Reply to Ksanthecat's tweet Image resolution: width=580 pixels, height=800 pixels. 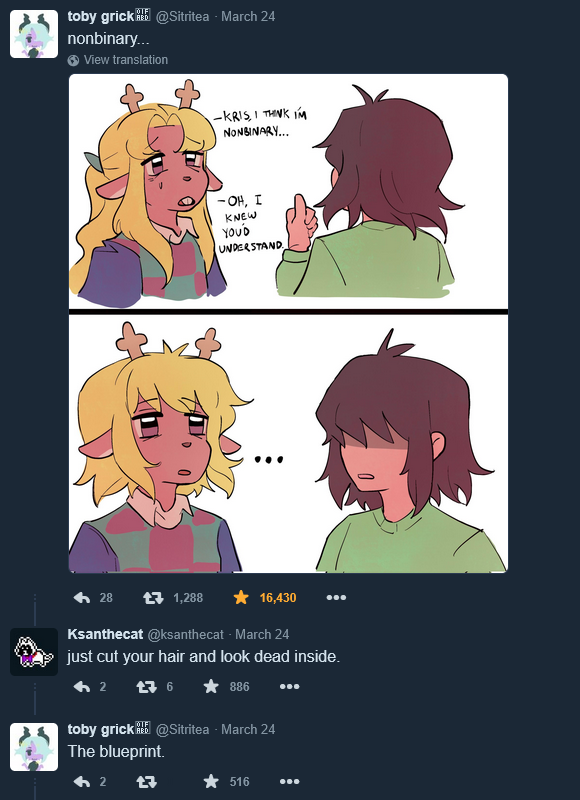[82, 687]
